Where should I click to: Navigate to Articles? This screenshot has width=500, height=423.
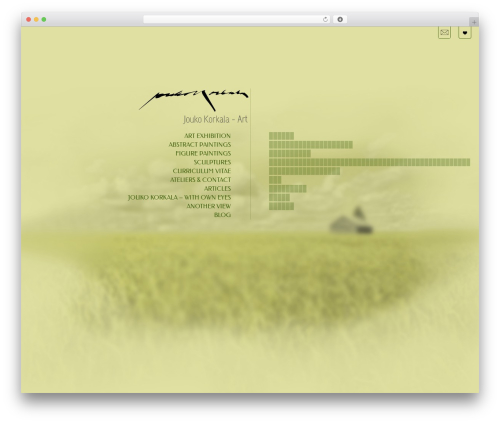click(x=217, y=189)
